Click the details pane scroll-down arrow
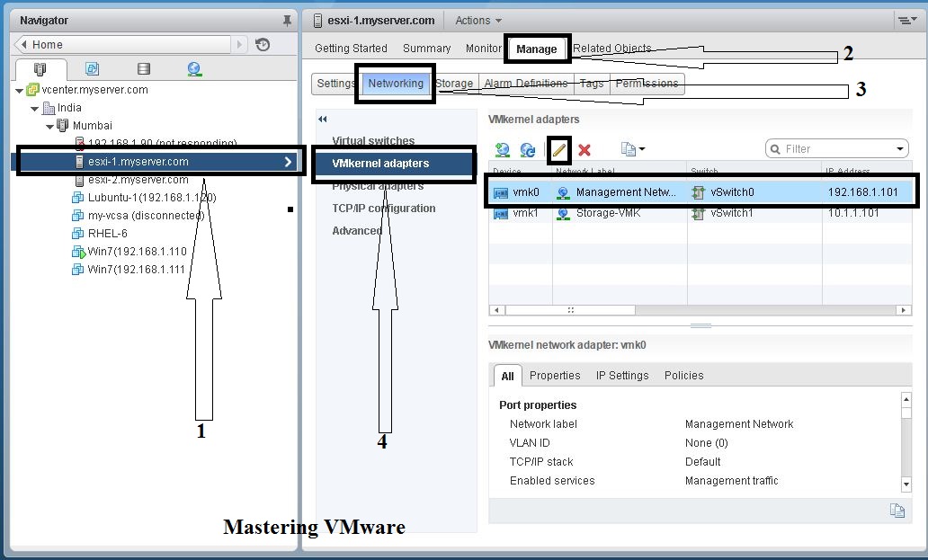Screen dimensions: 928x560 [906, 484]
